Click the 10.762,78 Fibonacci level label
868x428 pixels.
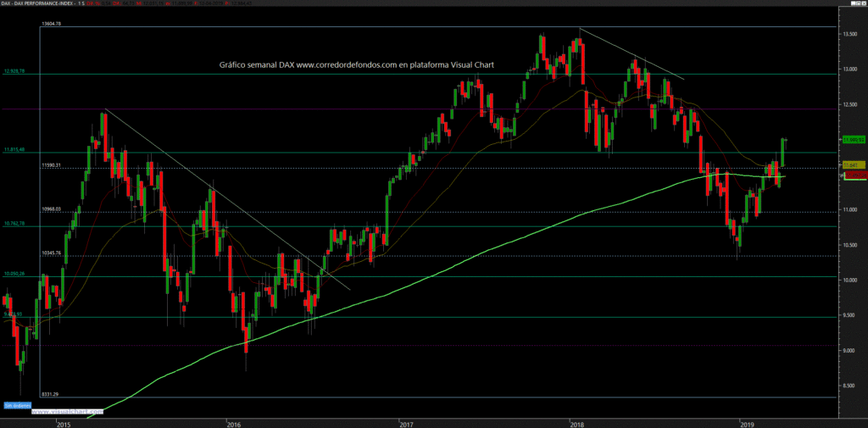click(15, 224)
